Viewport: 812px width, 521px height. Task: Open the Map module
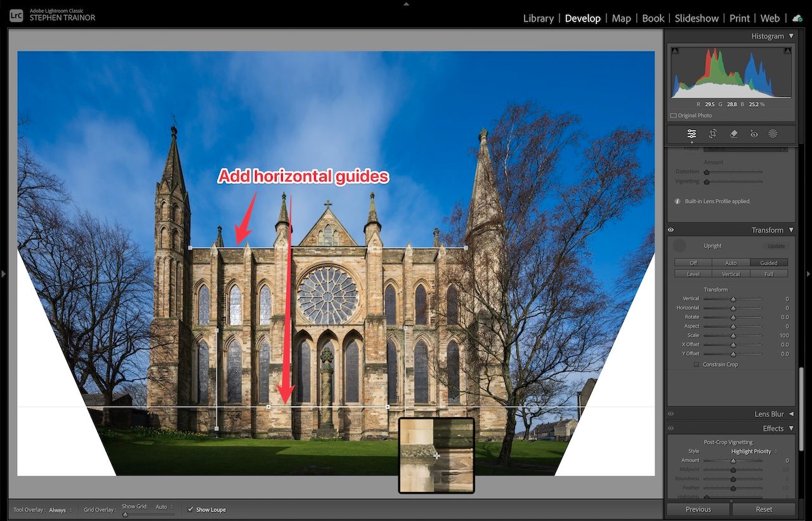[x=621, y=18]
